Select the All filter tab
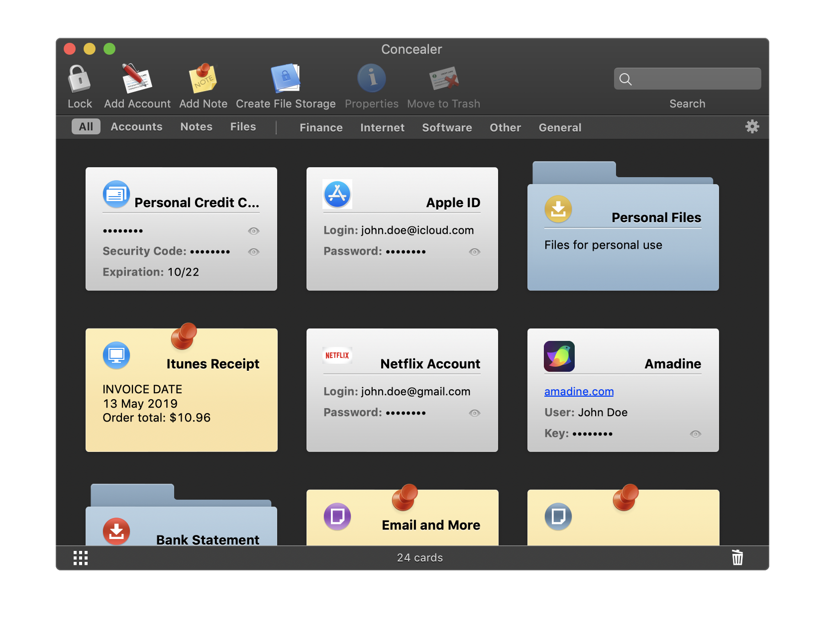 [x=86, y=126]
